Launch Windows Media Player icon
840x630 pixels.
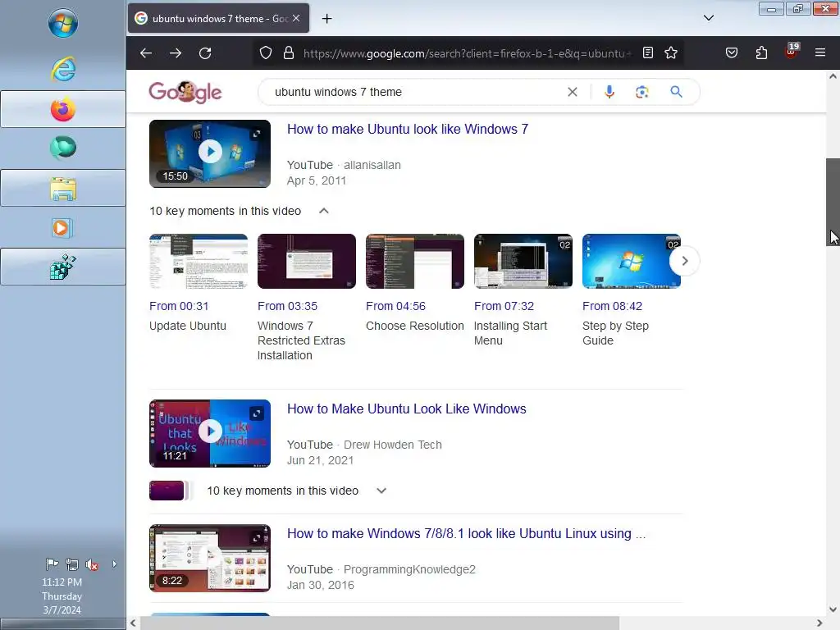pyautogui.click(x=62, y=228)
